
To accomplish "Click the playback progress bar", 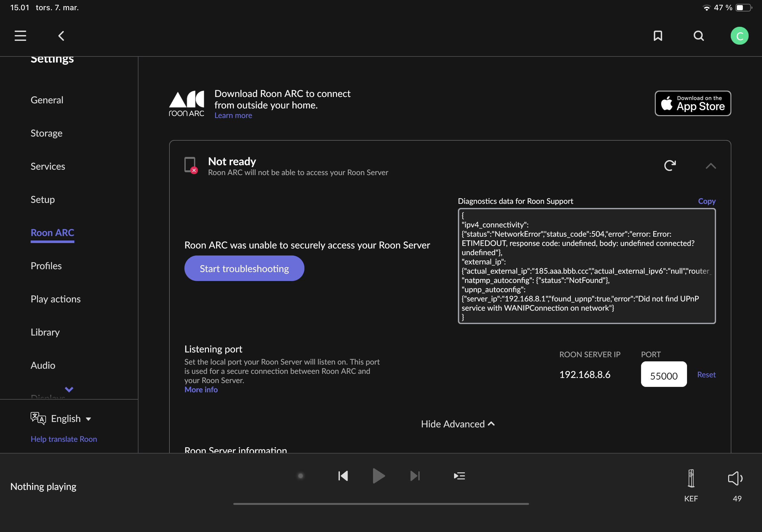I will pyautogui.click(x=381, y=504).
